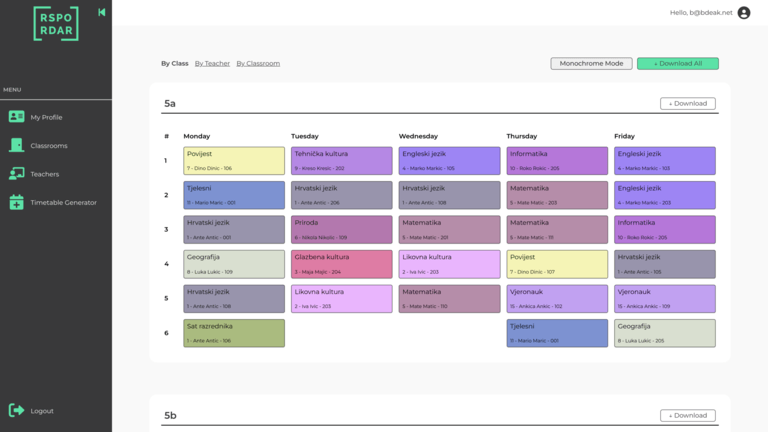Download the 5a timetable
This screenshot has height=432, width=768.
pos(688,103)
